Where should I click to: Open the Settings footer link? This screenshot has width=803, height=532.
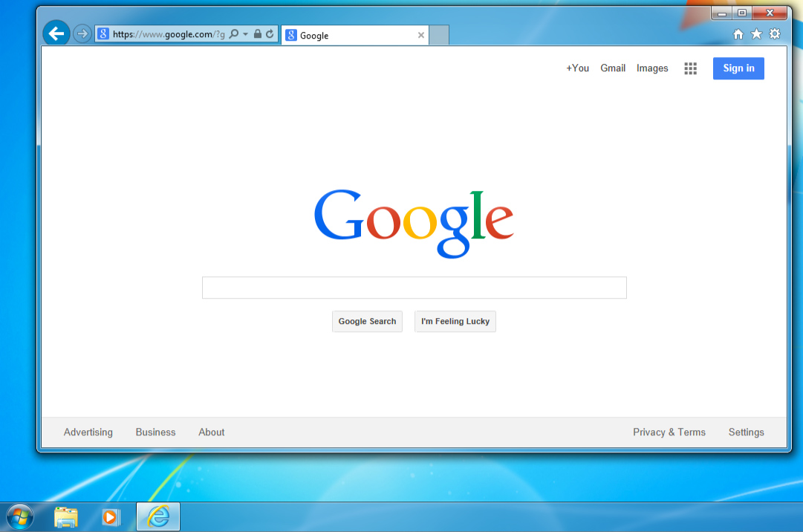pyautogui.click(x=746, y=432)
